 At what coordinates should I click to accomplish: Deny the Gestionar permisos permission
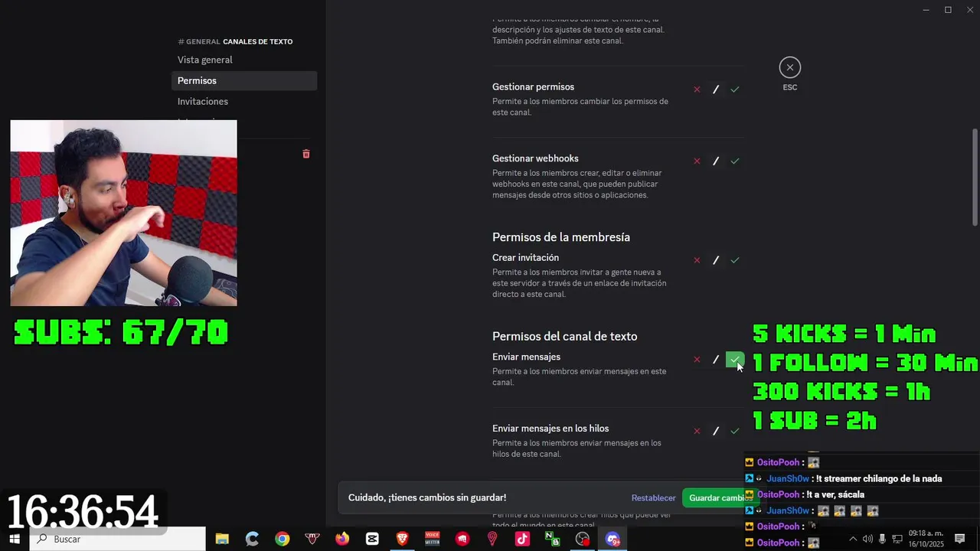(697, 90)
